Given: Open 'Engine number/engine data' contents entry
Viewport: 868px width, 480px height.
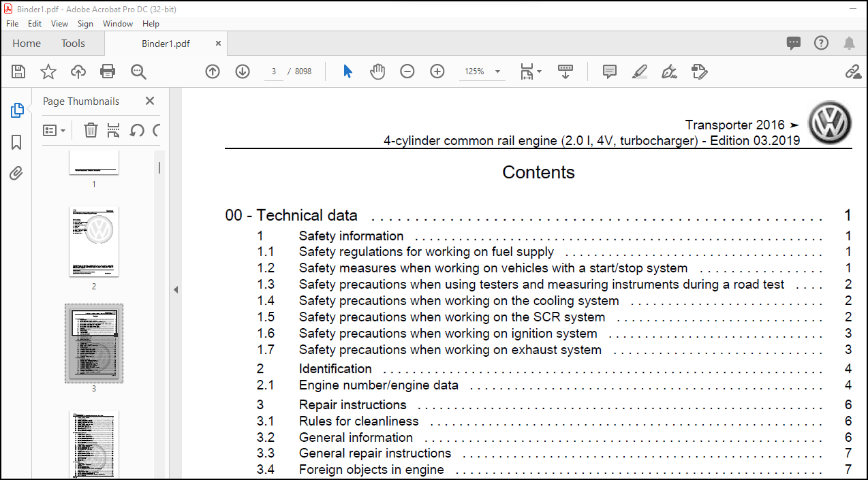Looking at the screenshot, I should click(x=379, y=385).
